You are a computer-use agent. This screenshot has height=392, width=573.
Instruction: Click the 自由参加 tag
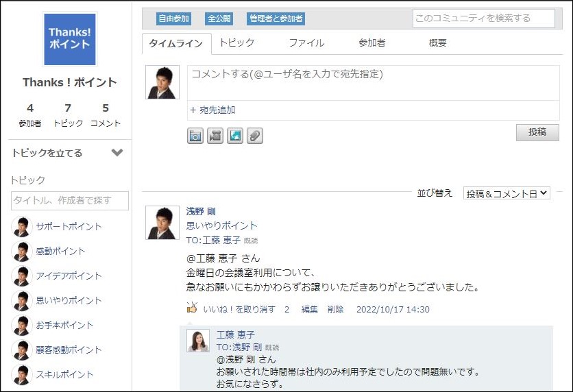174,19
